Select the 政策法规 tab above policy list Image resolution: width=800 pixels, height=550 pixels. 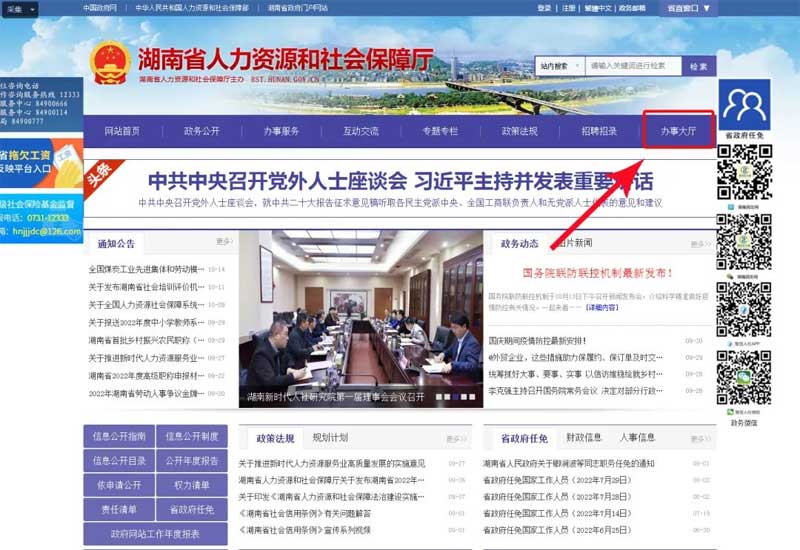coord(276,439)
